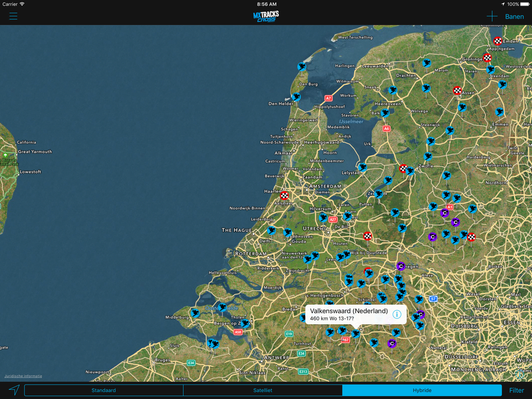Select rider pin near Hilversum

(x=323, y=217)
